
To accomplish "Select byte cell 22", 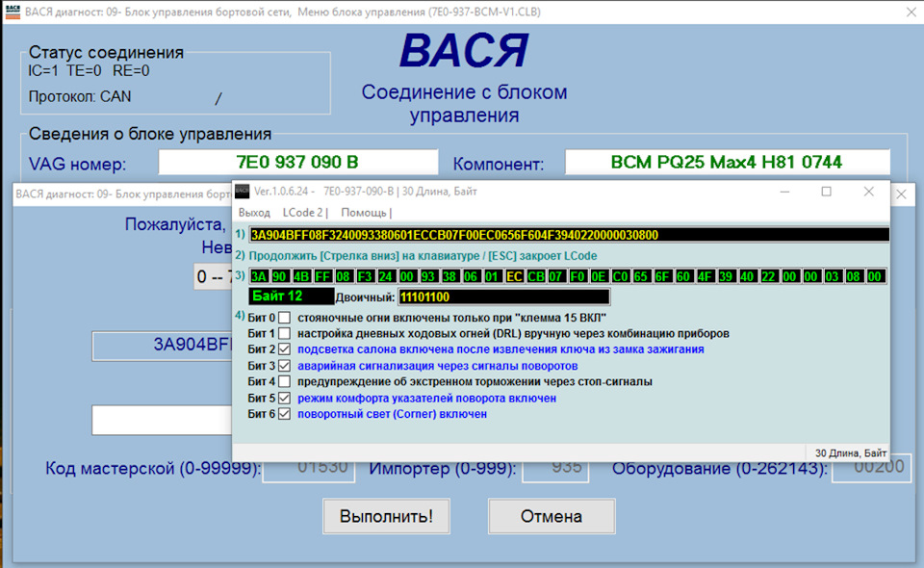I will click(768, 276).
